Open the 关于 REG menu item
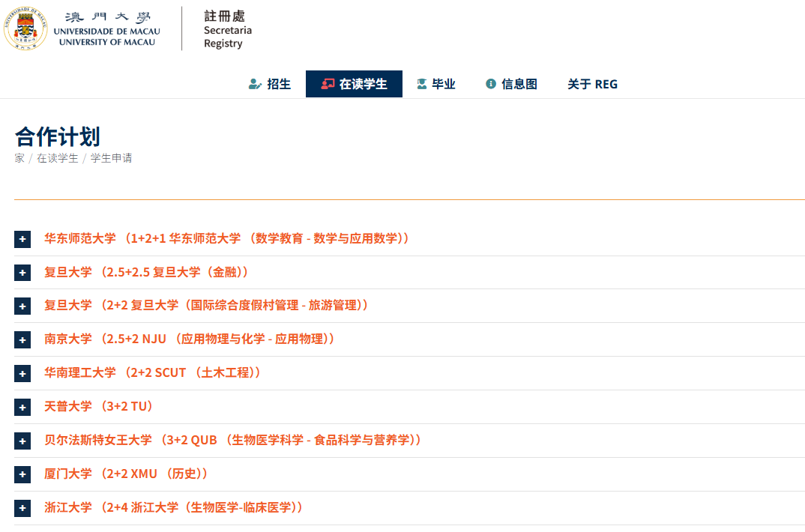 (x=592, y=84)
